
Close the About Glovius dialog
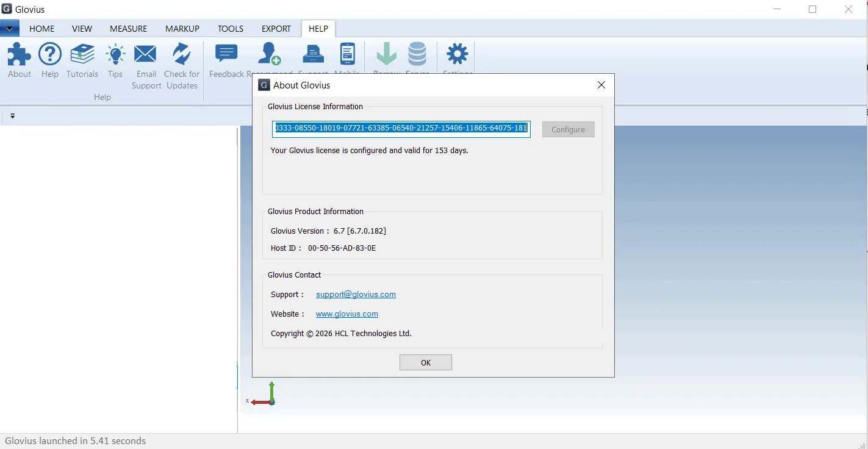click(x=601, y=85)
